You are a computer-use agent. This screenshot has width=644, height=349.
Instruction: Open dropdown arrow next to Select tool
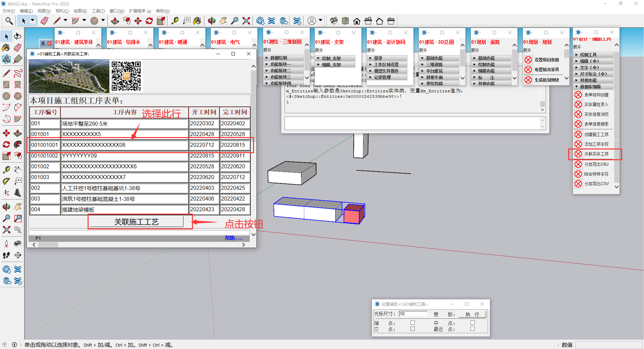(x=33, y=20)
